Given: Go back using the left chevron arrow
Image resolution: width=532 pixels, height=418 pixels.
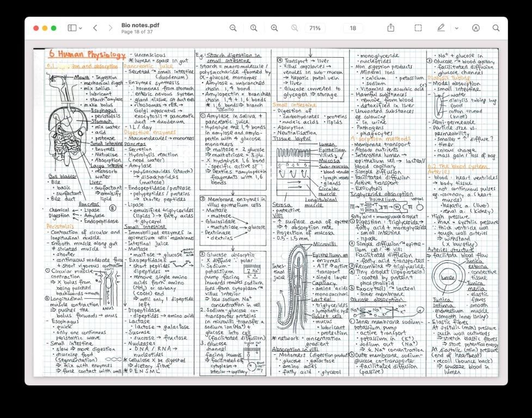Looking at the screenshot, I should click(95, 28).
